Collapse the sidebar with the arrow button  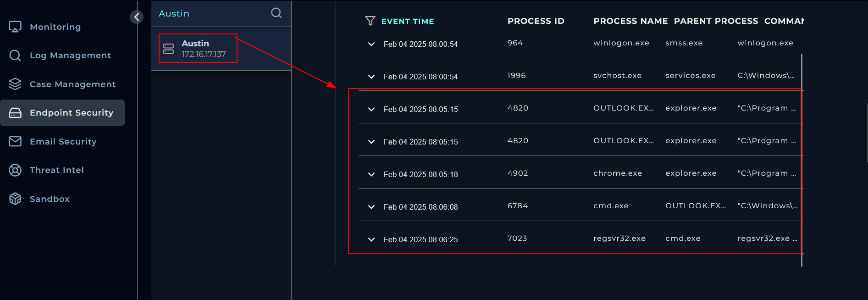click(x=137, y=17)
